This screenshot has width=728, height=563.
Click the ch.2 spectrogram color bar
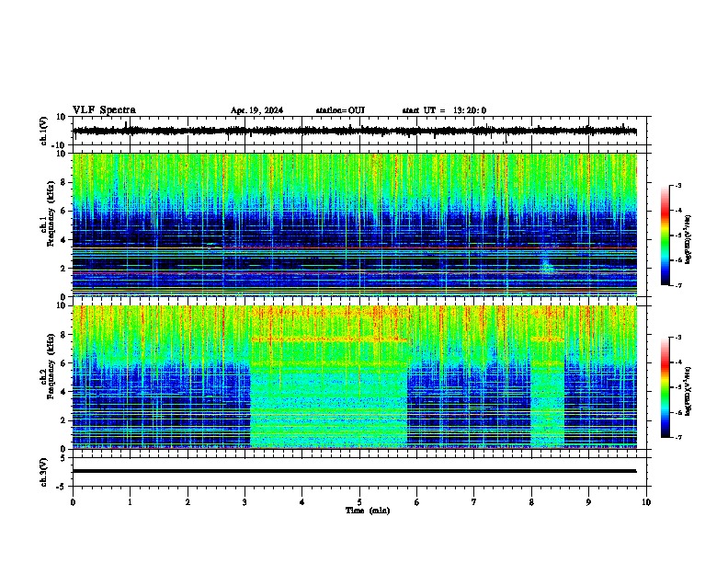point(665,387)
